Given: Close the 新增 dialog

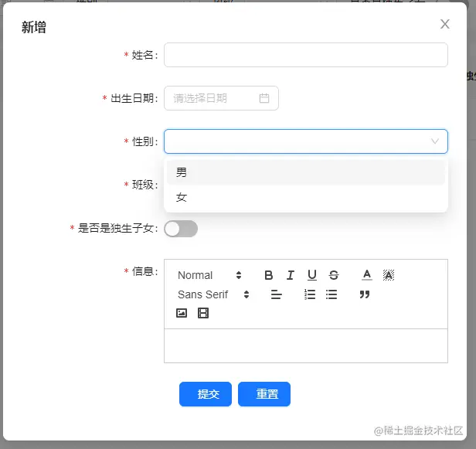Looking at the screenshot, I should [x=445, y=24].
